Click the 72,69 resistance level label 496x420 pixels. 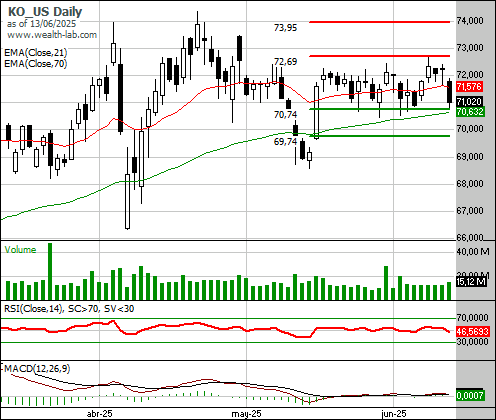pyautogui.click(x=285, y=62)
